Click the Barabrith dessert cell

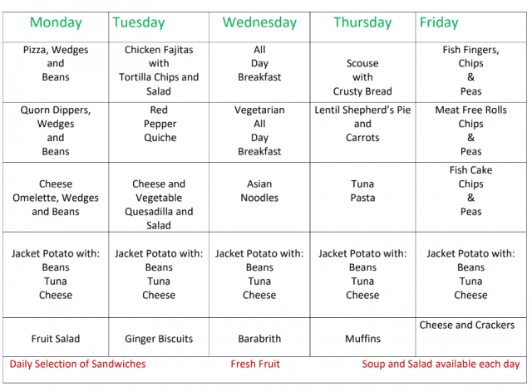[x=259, y=339]
